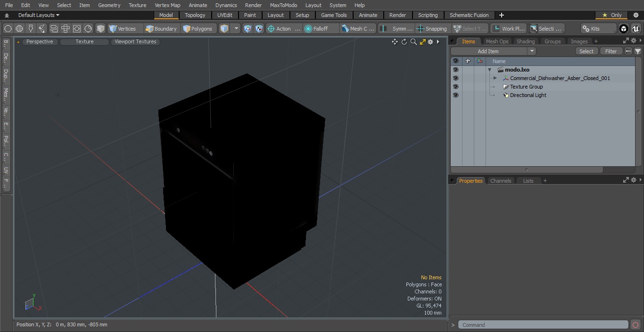Switch to Mesh Ops tab
Image resolution: width=644 pixels, height=332 pixels.
click(497, 41)
